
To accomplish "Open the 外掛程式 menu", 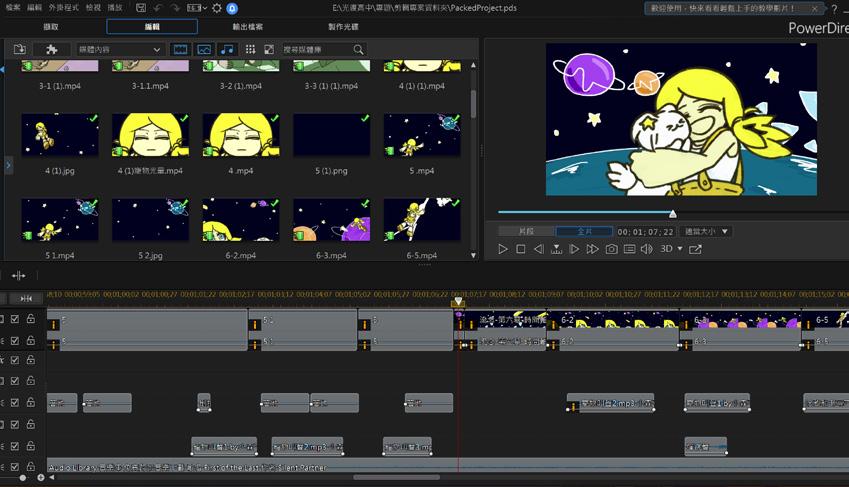I will click(x=64, y=8).
